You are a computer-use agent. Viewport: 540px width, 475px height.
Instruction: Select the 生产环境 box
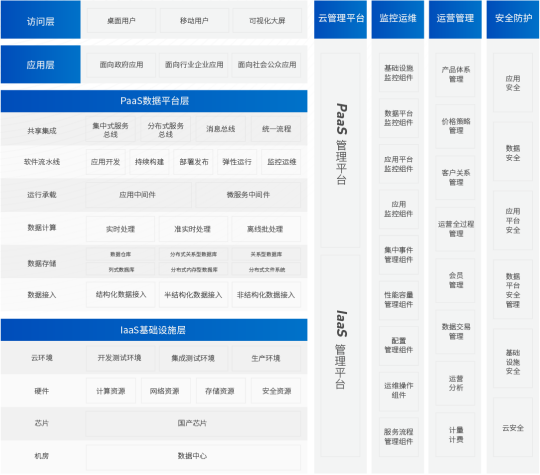[266, 358]
